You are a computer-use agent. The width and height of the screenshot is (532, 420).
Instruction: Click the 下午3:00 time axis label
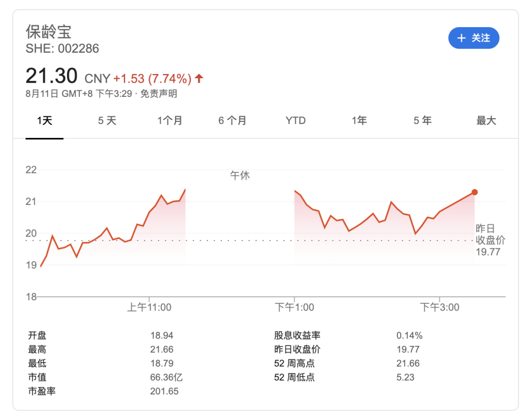point(439,307)
